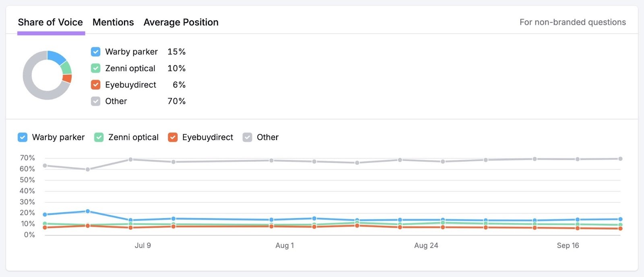The height and width of the screenshot is (277, 644).
Task: Click the Aug 24 date axis label
Action: coord(426,246)
